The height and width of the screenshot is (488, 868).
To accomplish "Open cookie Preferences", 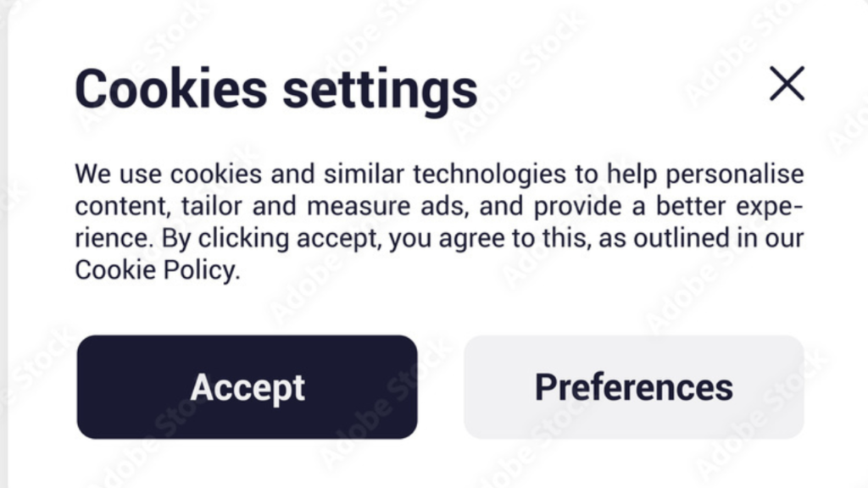I will (633, 387).
